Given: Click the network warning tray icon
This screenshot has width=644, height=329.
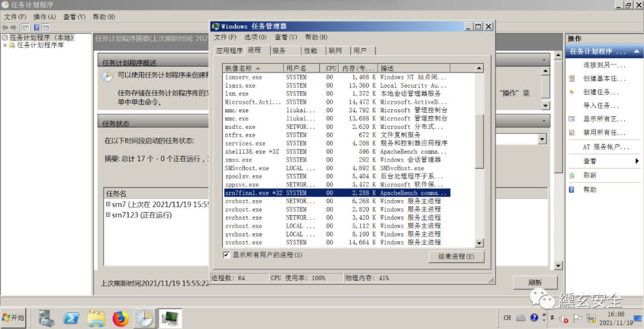Looking at the screenshot, I should 592,318.
